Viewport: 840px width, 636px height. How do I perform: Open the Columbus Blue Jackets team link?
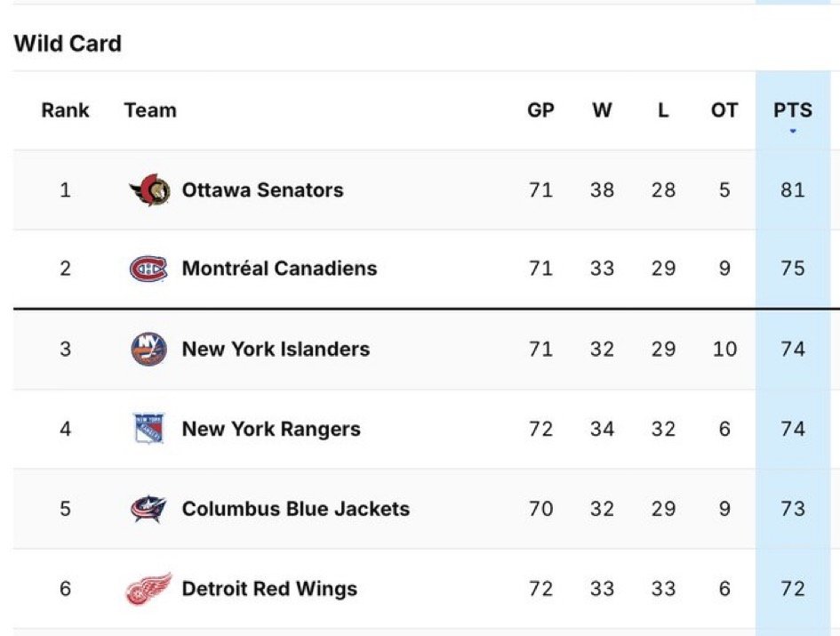296,509
